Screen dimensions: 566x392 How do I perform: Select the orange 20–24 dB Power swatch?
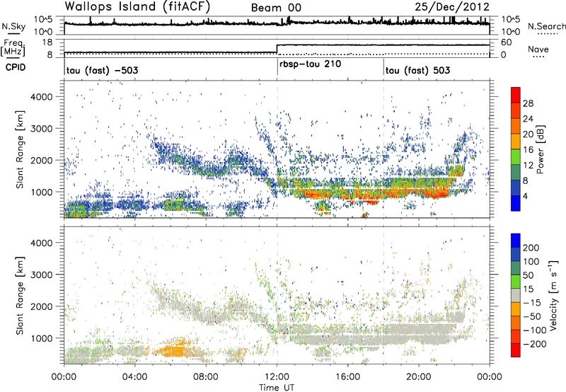pyautogui.click(x=516, y=126)
